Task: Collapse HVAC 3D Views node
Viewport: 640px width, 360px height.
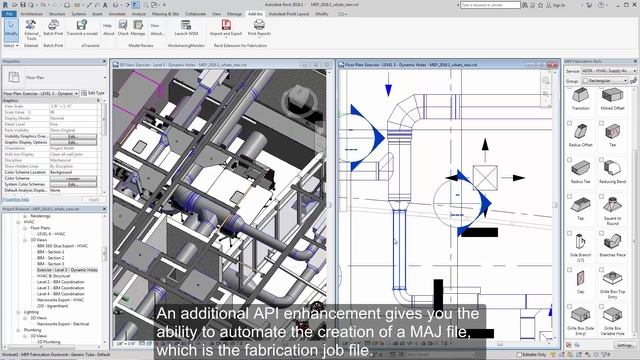Action: pyautogui.click(x=25, y=240)
